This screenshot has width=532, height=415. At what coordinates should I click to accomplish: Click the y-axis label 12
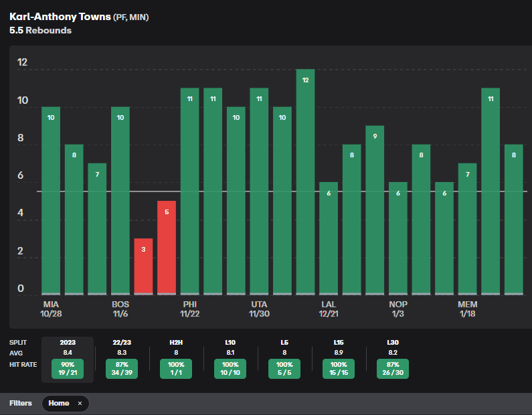(22, 62)
